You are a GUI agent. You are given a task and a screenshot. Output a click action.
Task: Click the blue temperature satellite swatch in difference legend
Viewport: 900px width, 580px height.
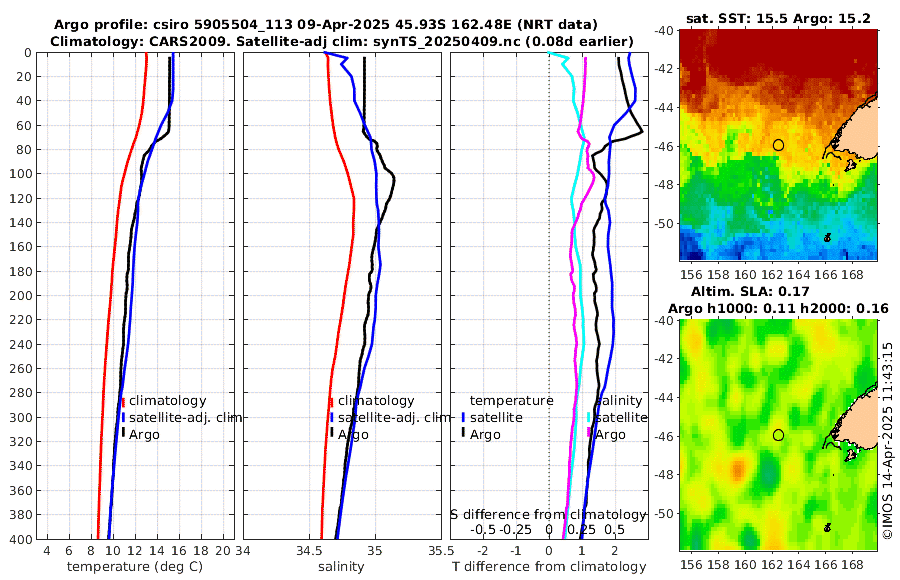463,417
